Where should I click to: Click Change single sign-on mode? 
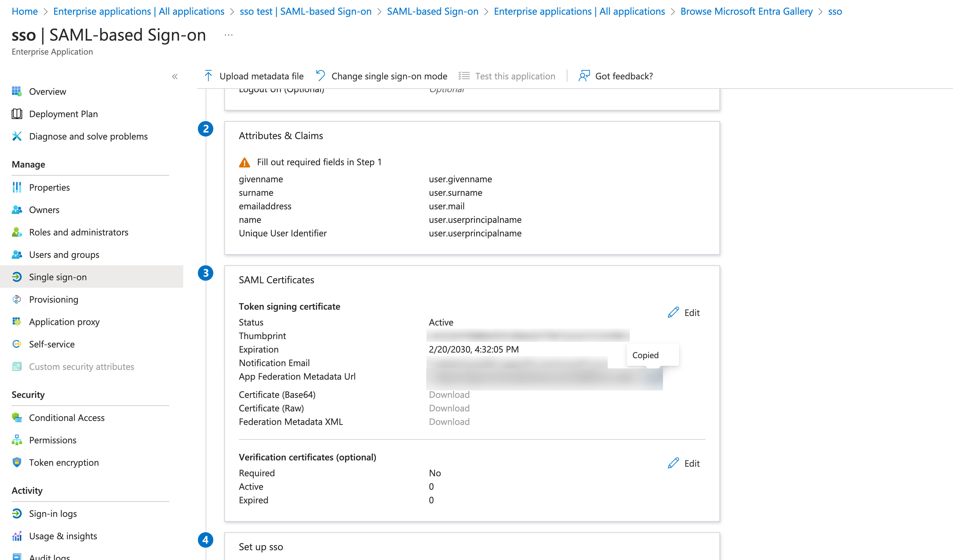(382, 76)
